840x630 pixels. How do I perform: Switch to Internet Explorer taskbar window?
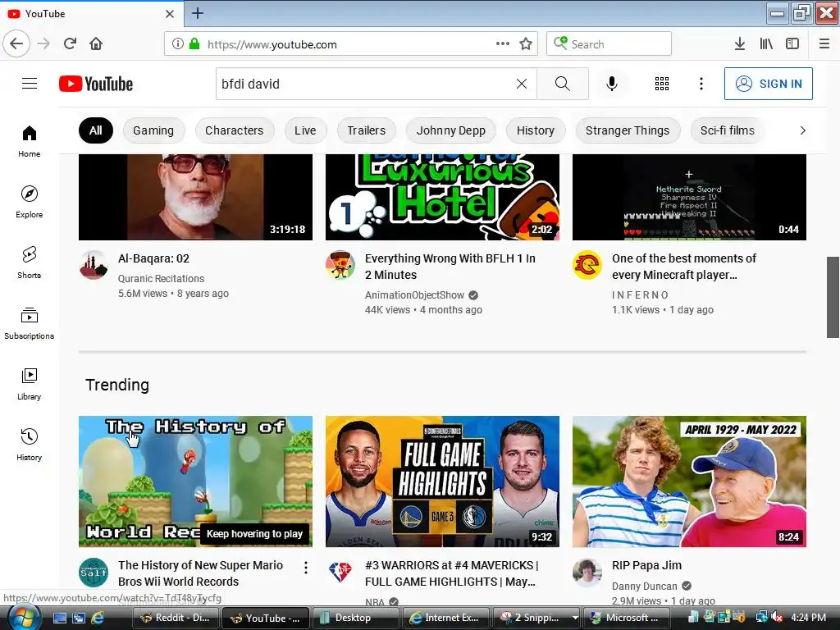(445, 618)
